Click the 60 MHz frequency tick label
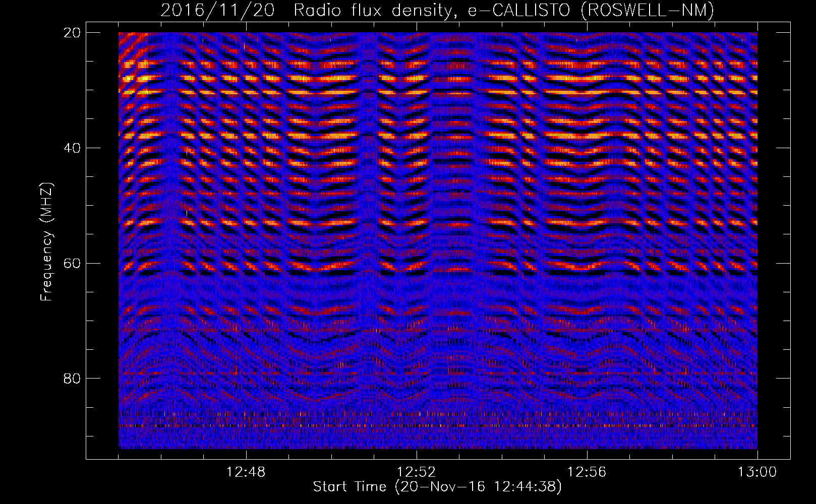 pos(73,263)
